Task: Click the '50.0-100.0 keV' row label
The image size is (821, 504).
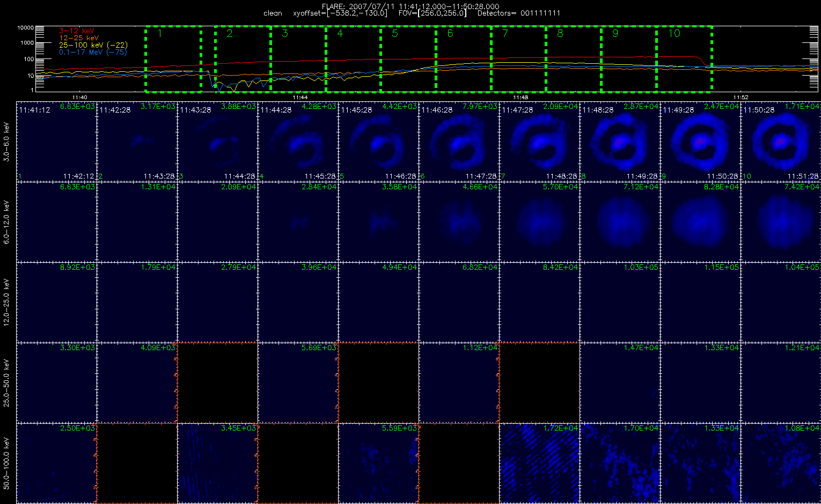Action: (x=7, y=463)
